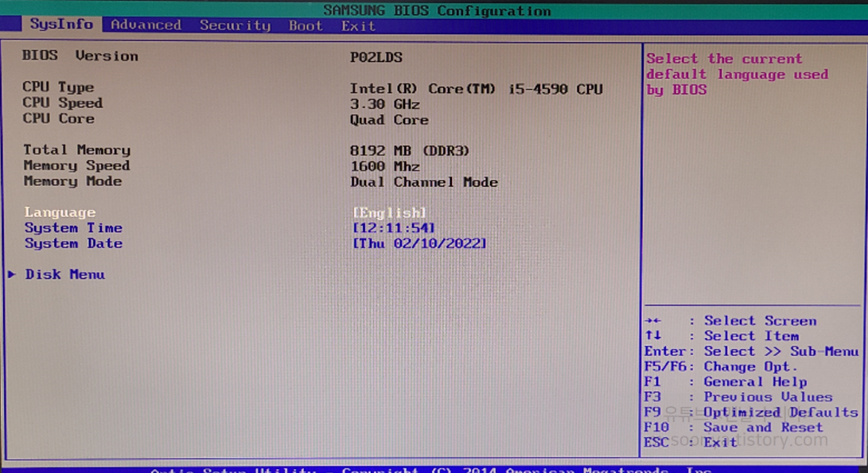The width and height of the screenshot is (868, 473).
Task: Click the Memory Mode label
Action: tap(72, 181)
